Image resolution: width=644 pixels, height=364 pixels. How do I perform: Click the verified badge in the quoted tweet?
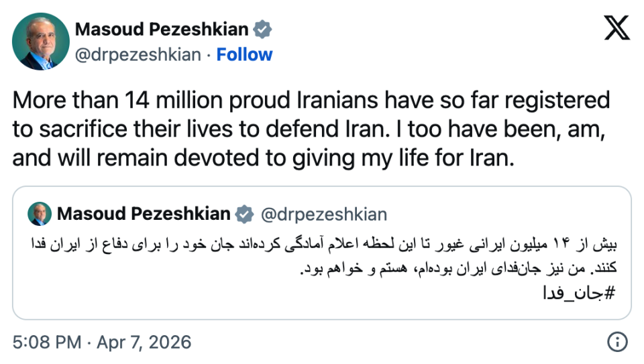[x=243, y=214]
